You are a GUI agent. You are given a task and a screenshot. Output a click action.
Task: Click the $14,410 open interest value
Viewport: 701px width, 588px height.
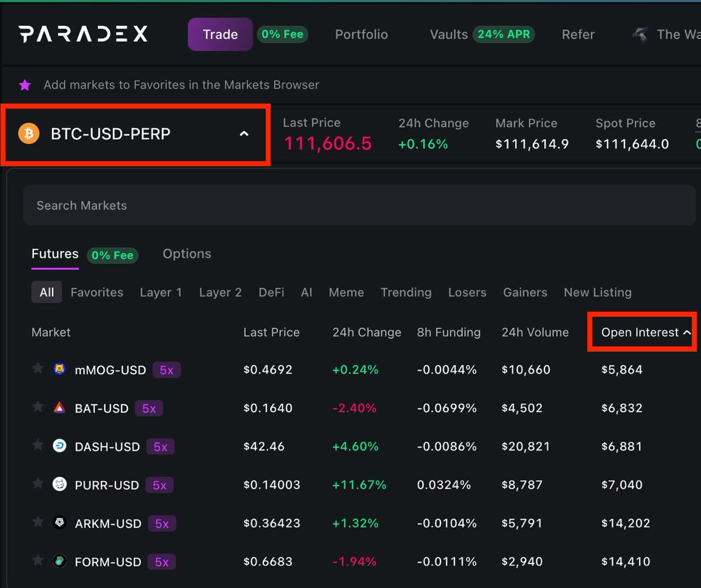click(626, 562)
